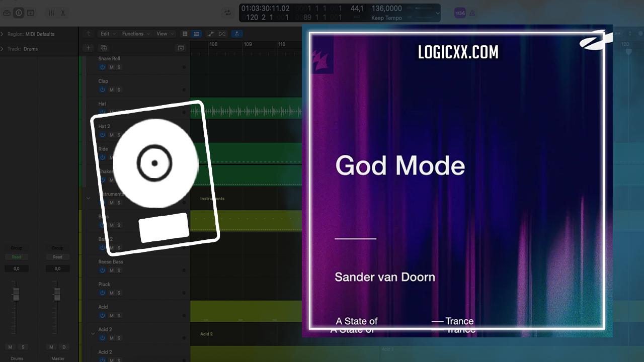Change the Drums channel Read automation mode
Screen dimensions: 644x362
(x=17, y=257)
